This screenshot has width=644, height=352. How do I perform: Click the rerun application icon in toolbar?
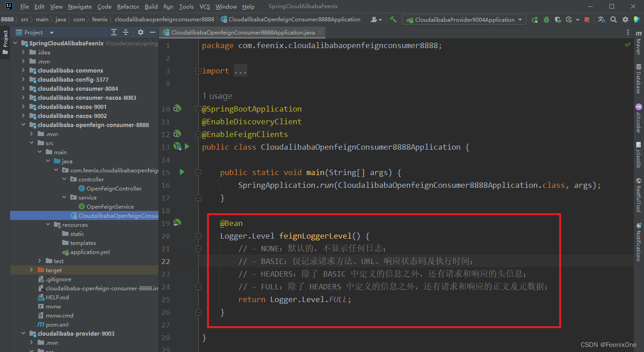[535, 20]
